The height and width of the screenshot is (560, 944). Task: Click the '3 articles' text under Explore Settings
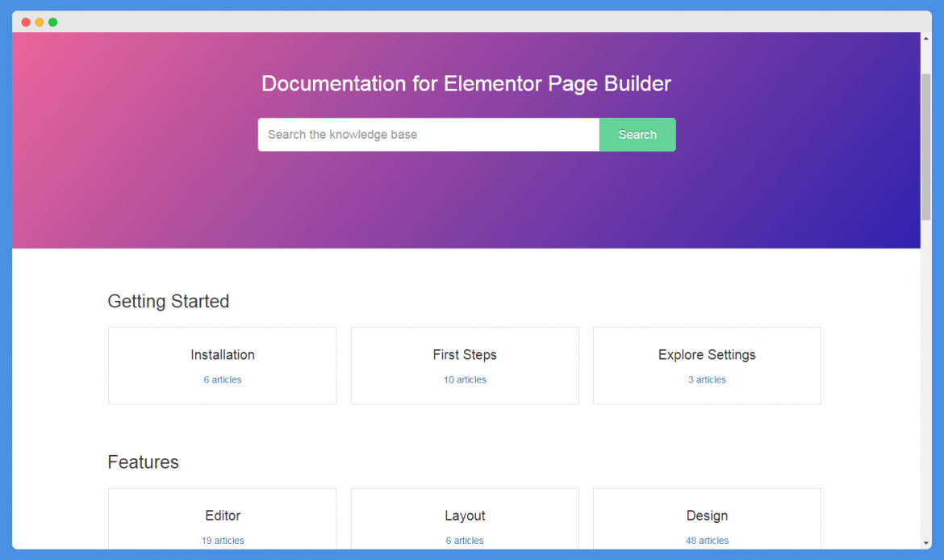pos(707,380)
